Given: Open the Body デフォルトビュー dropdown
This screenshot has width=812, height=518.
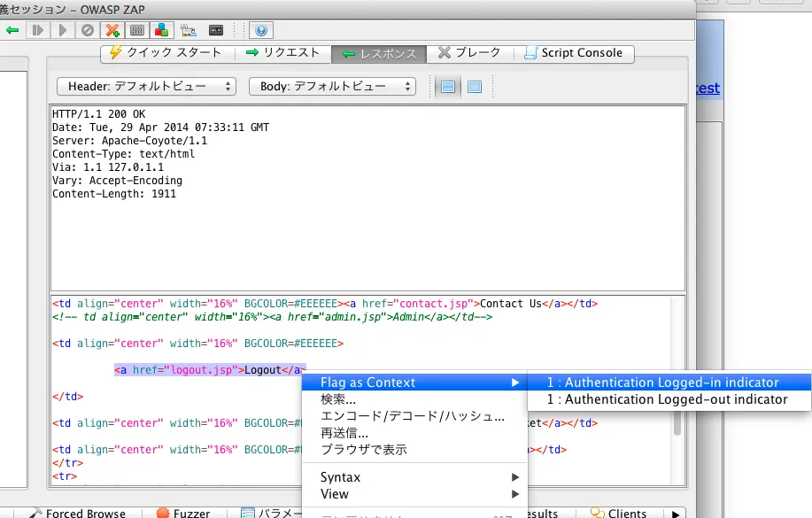Looking at the screenshot, I should coord(332,86).
